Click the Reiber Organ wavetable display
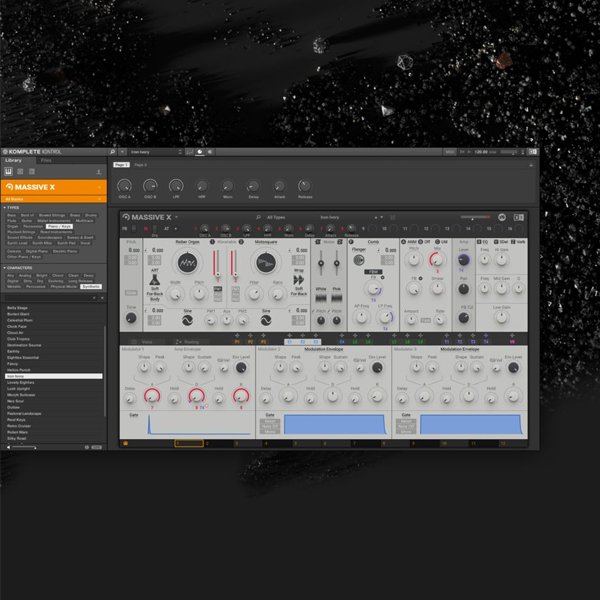This screenshot has width=600, height=600. (x=188, y=262)
